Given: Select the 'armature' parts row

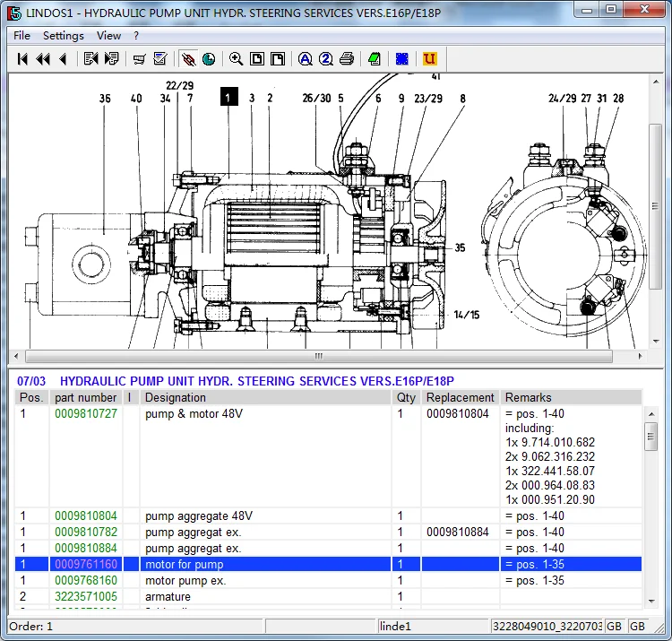Looking at the screenshot, I should tap(168, 596).
